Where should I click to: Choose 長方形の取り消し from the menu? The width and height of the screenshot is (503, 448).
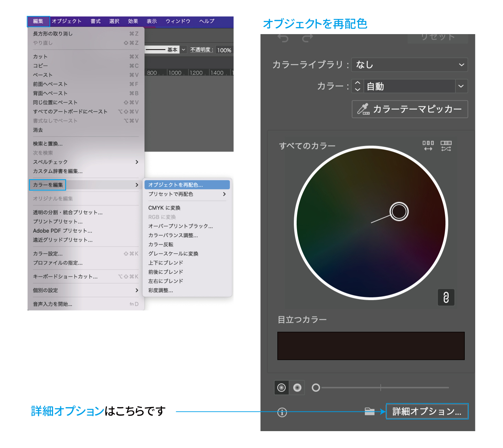pos(86,34)
